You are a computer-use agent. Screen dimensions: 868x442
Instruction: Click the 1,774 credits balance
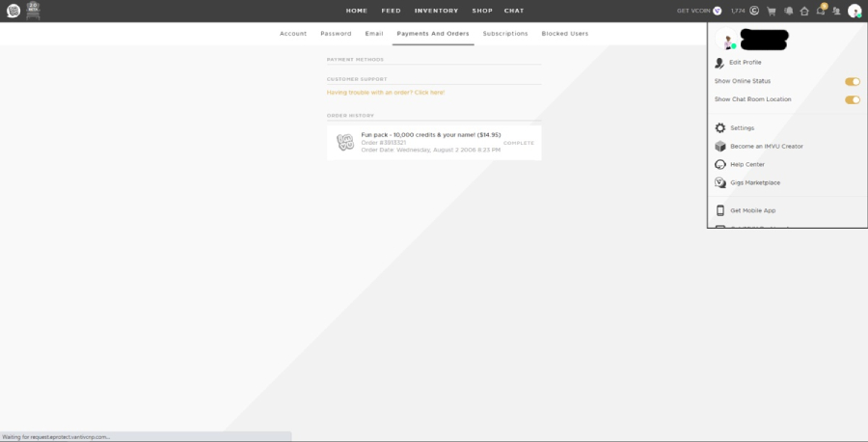(738, 11)
